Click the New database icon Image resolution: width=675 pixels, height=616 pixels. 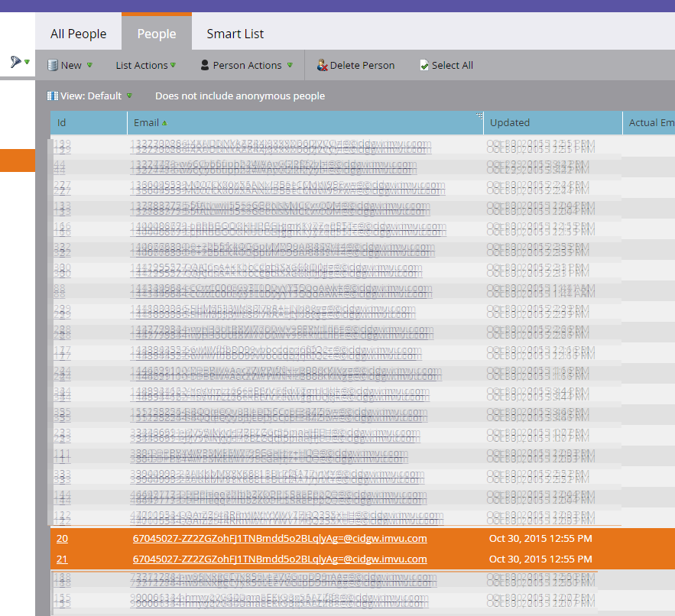pos(53,66)
